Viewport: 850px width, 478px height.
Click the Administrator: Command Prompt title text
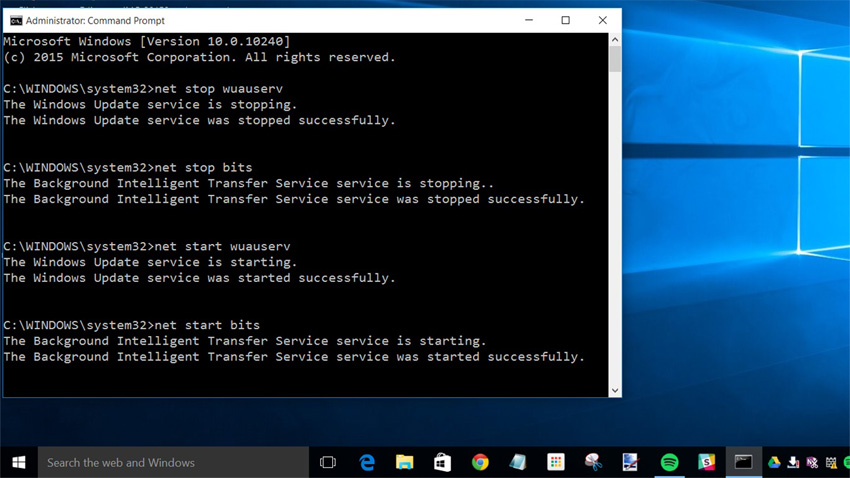tap(95, 21)
